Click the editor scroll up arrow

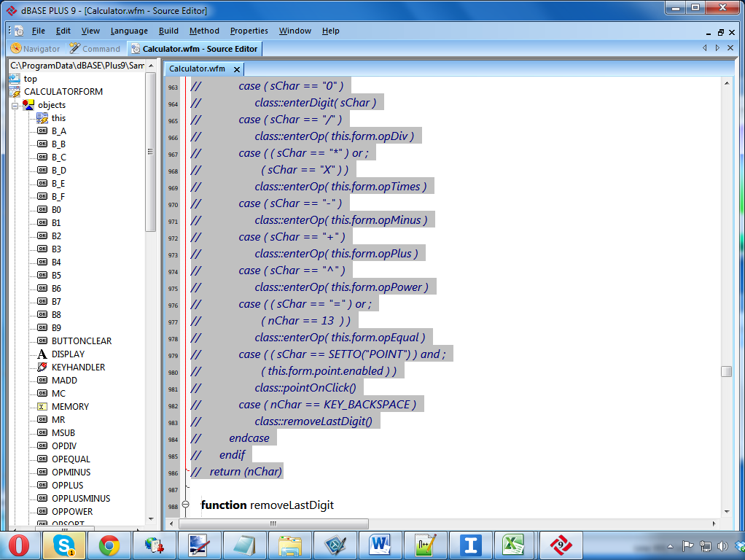point(727,83)
